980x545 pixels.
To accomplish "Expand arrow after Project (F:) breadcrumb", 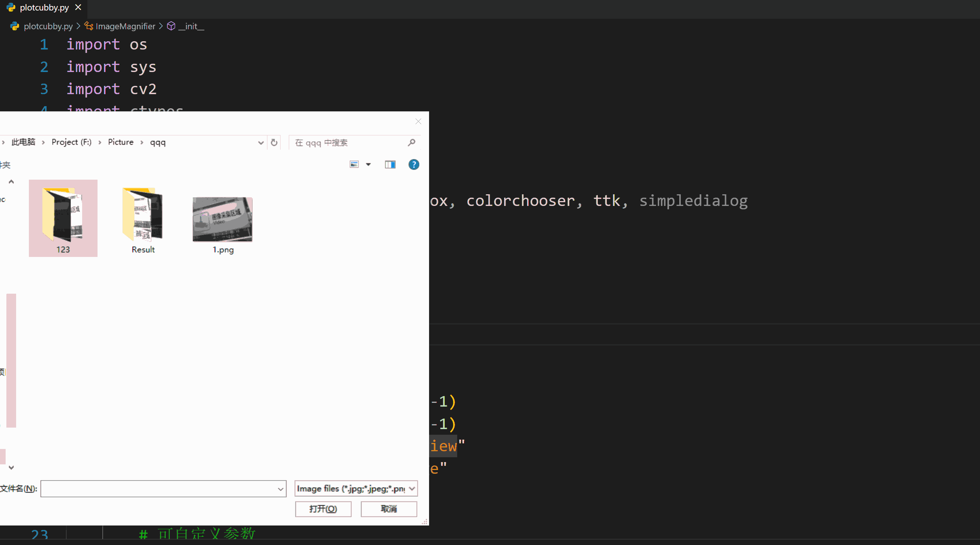I will click(x=100, y=142).
